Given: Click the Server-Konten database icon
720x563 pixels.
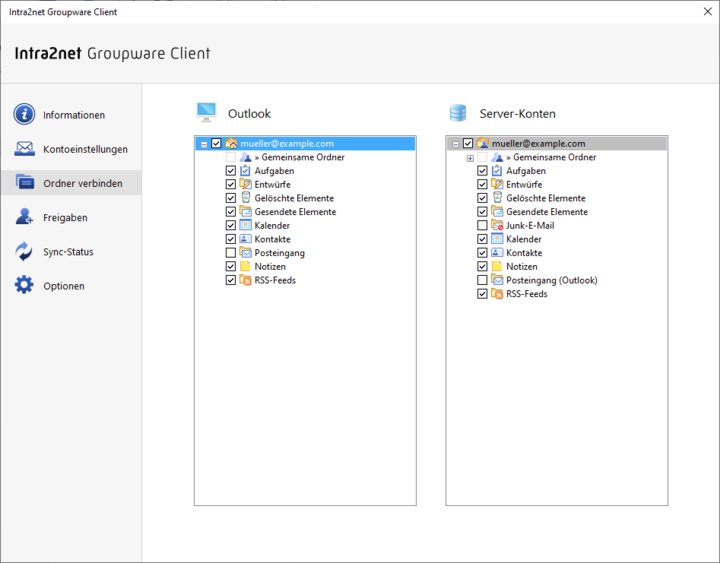Looking at the screenshot, I should [458, 113].
